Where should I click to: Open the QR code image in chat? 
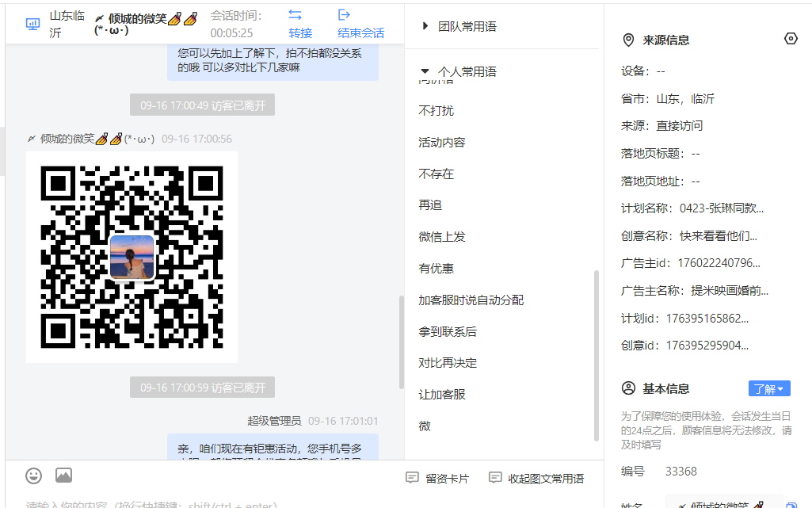132,258
